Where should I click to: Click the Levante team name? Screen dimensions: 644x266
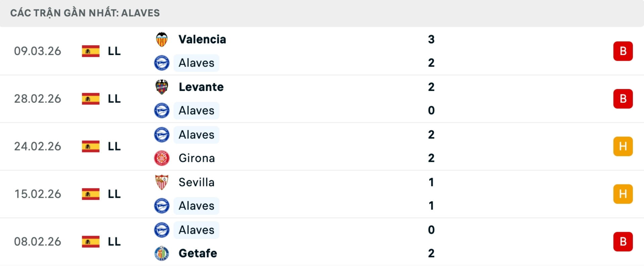[x=201, y=87]
